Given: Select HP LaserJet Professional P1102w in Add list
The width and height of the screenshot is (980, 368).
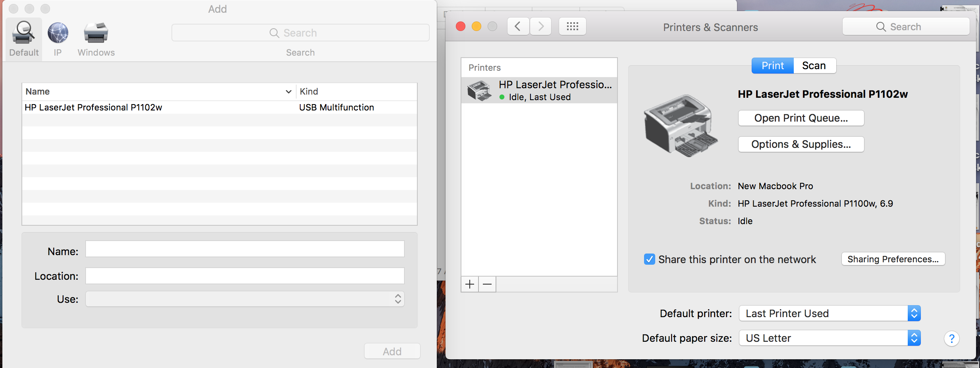Looking at the screenshot, I should [220, 107].
